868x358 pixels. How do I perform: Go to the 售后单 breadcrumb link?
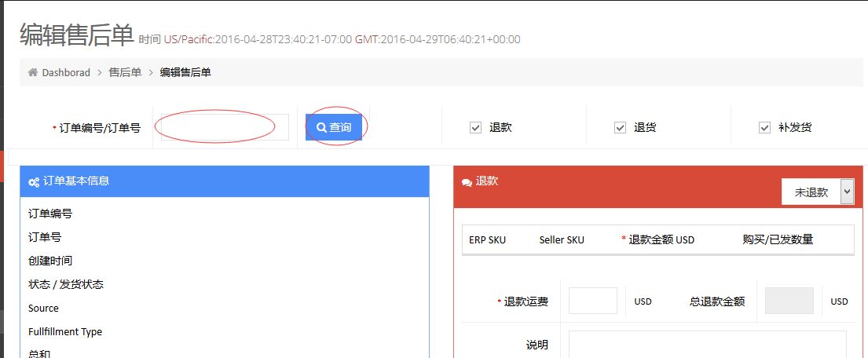125,72
